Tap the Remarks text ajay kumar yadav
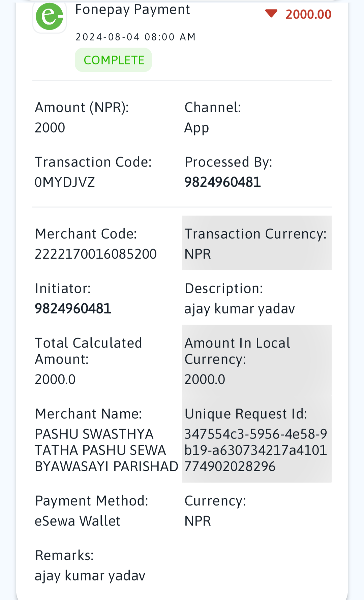Screen dimensions: 364x600 click(90, 576)
